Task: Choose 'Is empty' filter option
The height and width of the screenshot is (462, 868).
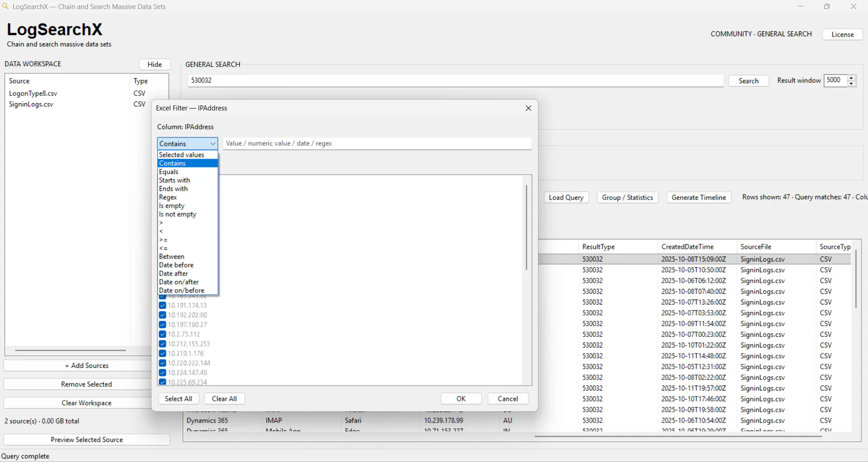Action: 188,206
